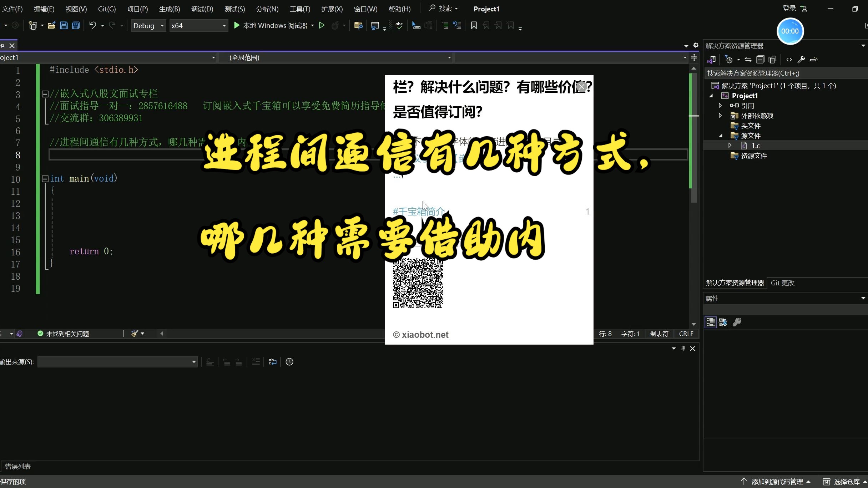Click 选择仓库 in the status bar
The height and width of the screenshot is (488, 868).
coord(844,482)
